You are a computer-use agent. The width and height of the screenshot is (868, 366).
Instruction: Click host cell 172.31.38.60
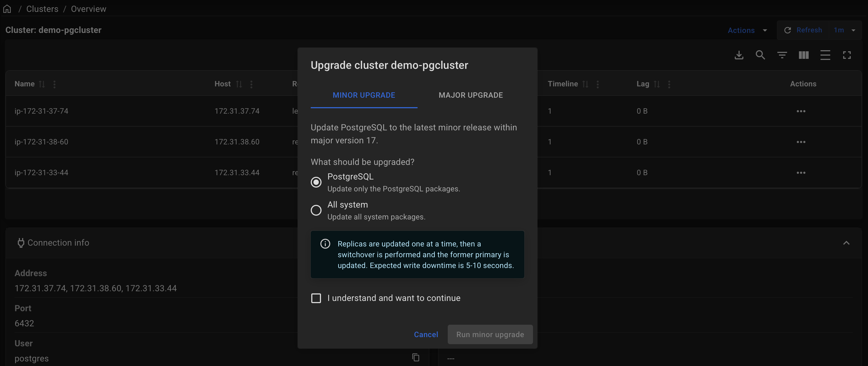(x=237, y=142)
